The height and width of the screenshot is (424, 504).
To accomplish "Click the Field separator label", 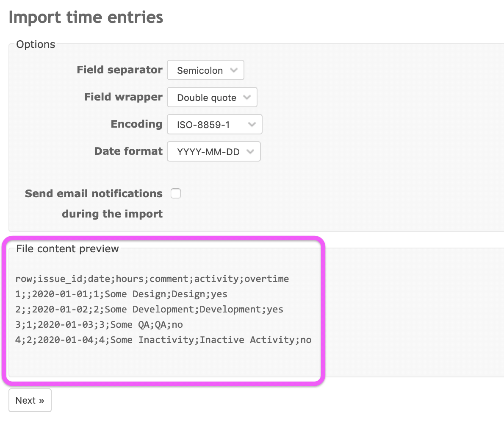I will (119, 70).
